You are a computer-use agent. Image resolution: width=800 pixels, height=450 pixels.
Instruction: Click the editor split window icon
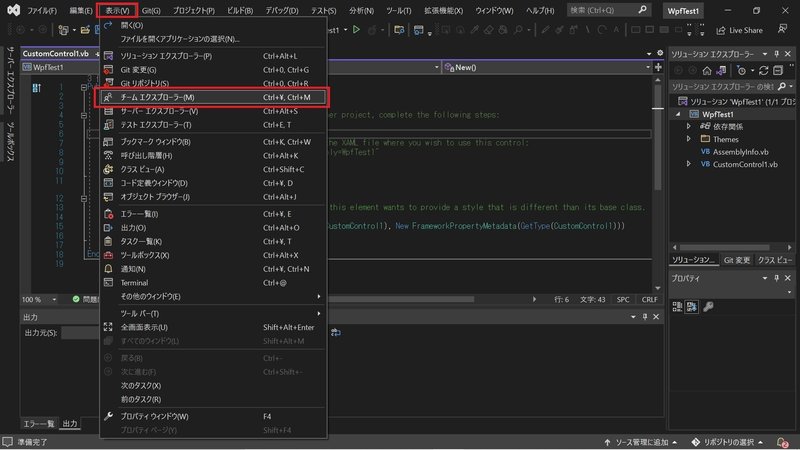(658, 67)
